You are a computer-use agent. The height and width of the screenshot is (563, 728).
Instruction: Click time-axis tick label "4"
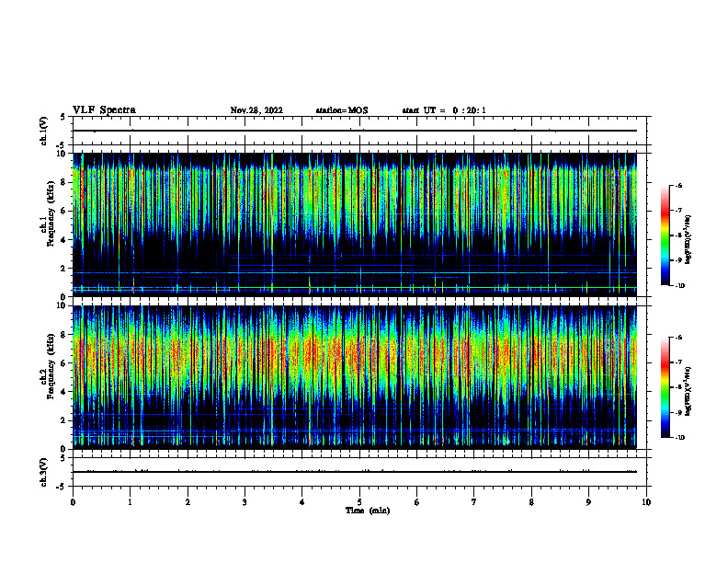click(x=302, y=502)
